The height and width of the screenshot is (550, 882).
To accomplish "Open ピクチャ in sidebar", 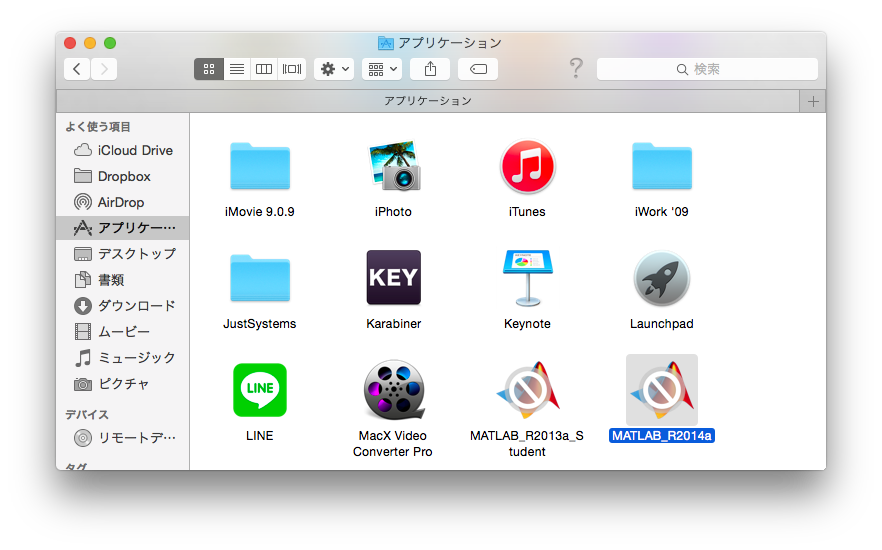I will pyautogui.click(x=123, y=384).
